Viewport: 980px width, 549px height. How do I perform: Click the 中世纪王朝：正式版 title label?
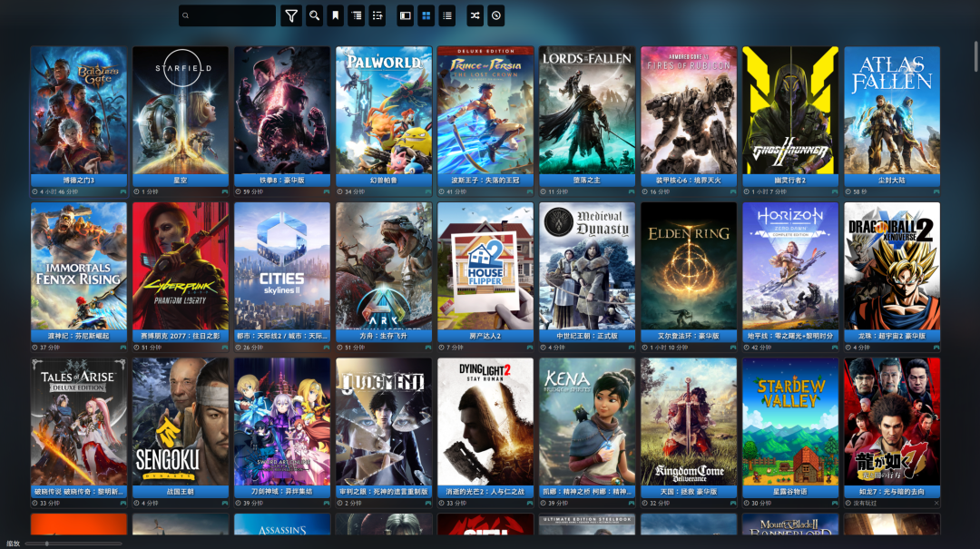587,336
